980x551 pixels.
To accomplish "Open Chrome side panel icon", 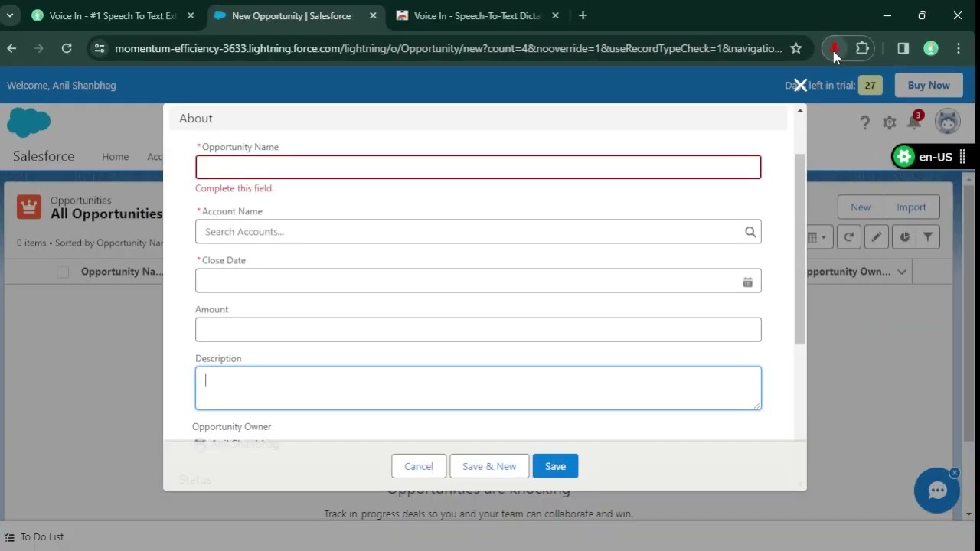I will coord(903,48).
